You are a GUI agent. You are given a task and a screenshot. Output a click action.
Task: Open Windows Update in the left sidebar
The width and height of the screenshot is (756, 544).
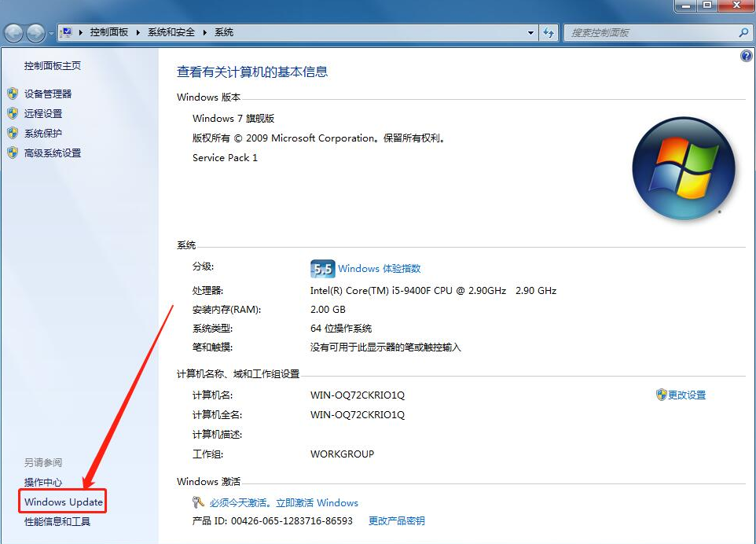tap(63, 502)
